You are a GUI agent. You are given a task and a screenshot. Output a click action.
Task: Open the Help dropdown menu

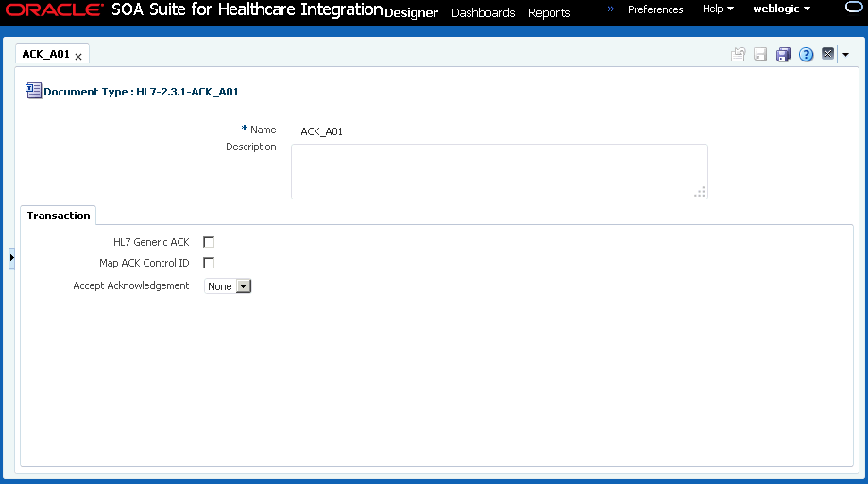click(x=718, y=9)
